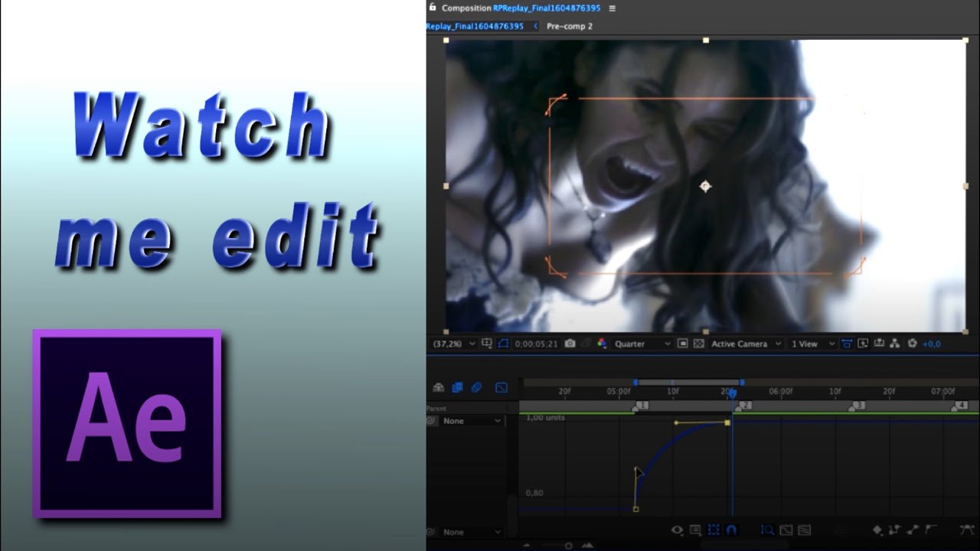
Task: Toggle the transparency grid icon
Action: pyautogui.click(x=698, y=344)
